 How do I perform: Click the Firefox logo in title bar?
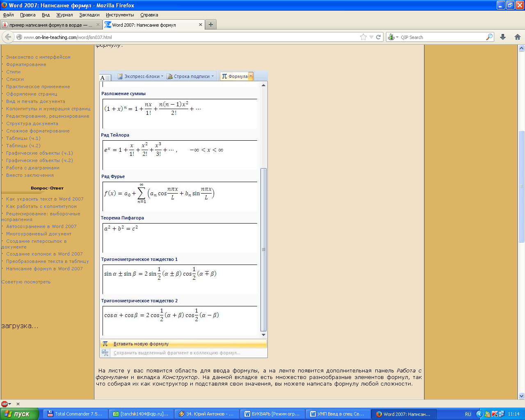click(x=4, y=5)
